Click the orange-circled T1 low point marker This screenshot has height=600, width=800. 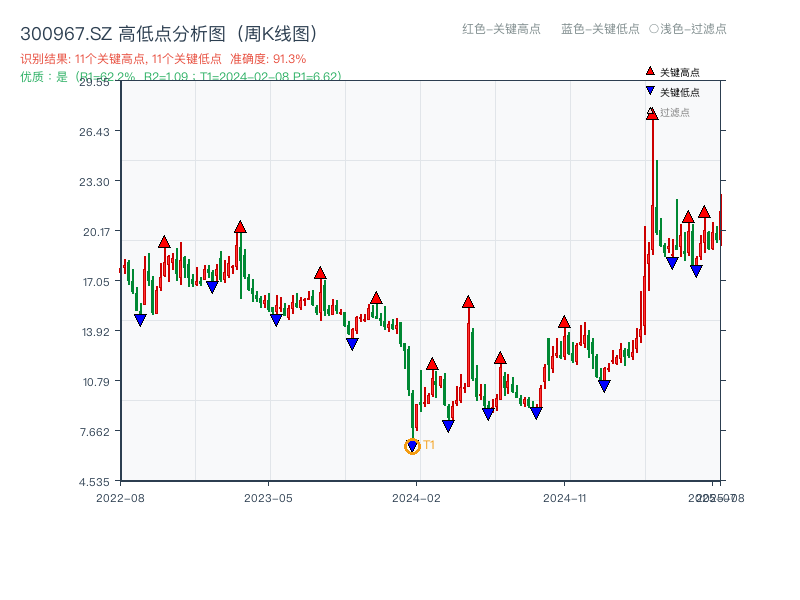pyautogui.click(x=412, y=446)
